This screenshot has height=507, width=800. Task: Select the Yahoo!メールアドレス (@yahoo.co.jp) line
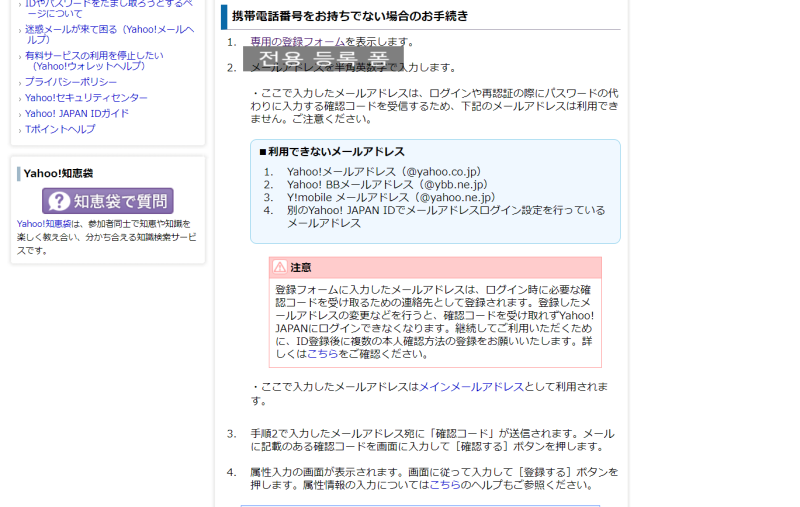click(384, 171)
